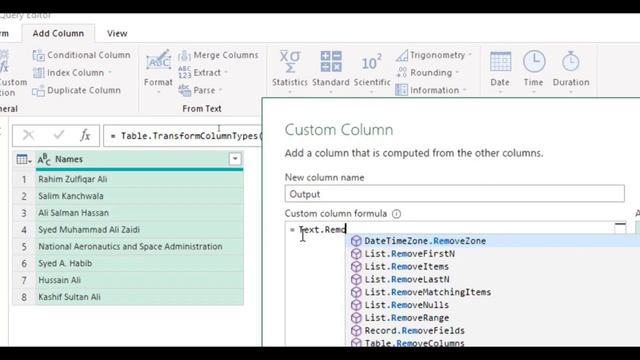Image resolution: width=640 pixels, height=360 pixels.
Task: Cancel formula edit with X icon
Action: [28, 135]
